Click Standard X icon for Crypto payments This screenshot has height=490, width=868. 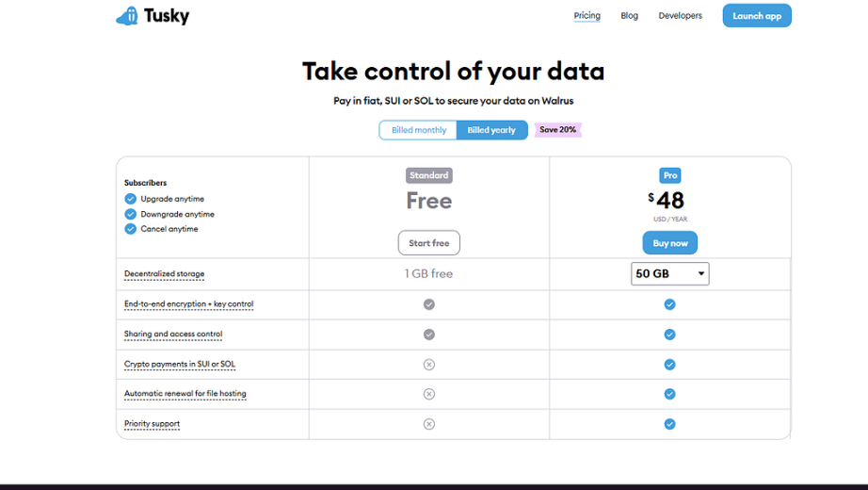(429, 364)
